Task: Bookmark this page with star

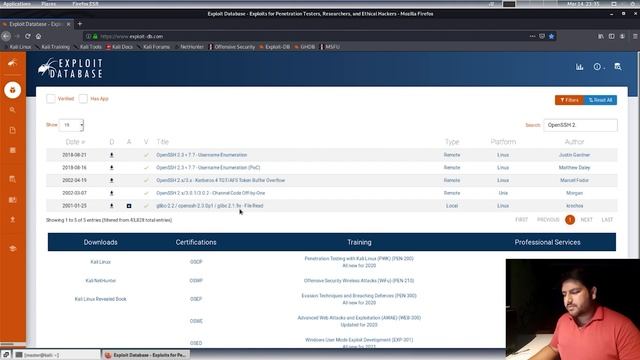Action: 551,36
